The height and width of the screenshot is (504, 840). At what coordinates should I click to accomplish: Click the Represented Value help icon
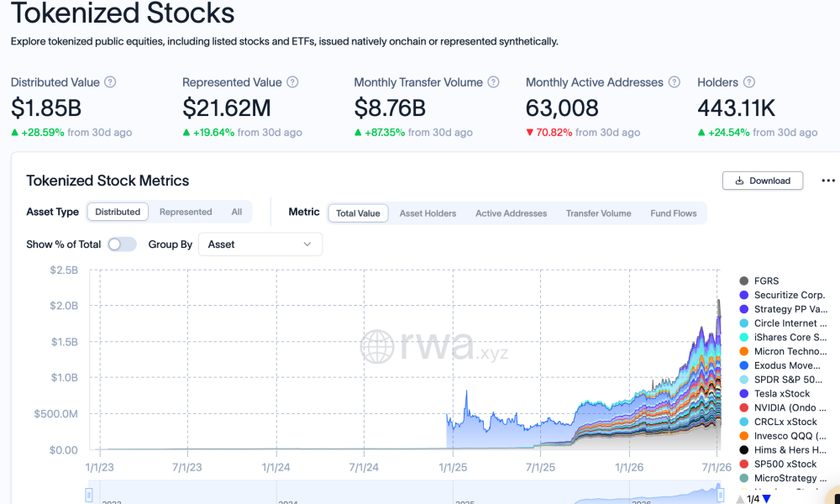(x=292, y=82)
